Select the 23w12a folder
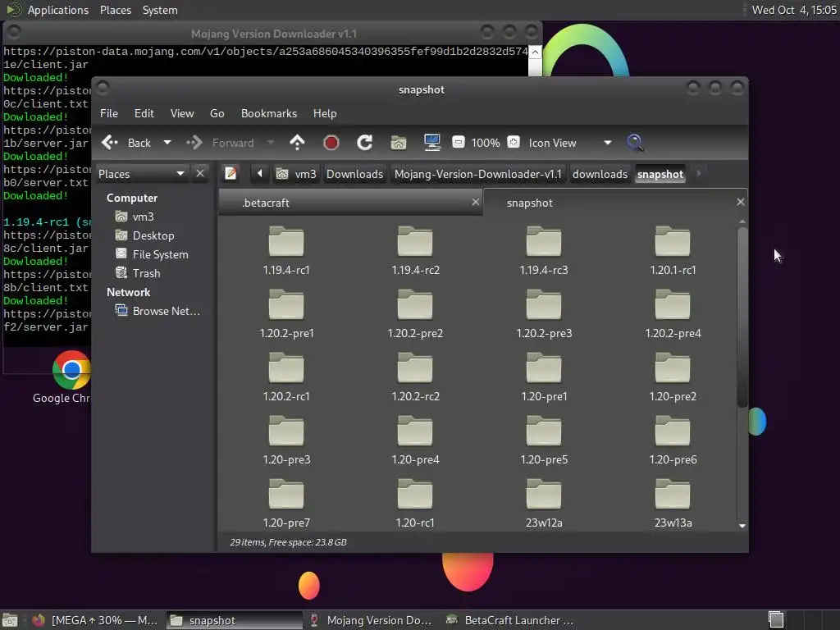This screenshot has height=630, width=840. point(544,504)
